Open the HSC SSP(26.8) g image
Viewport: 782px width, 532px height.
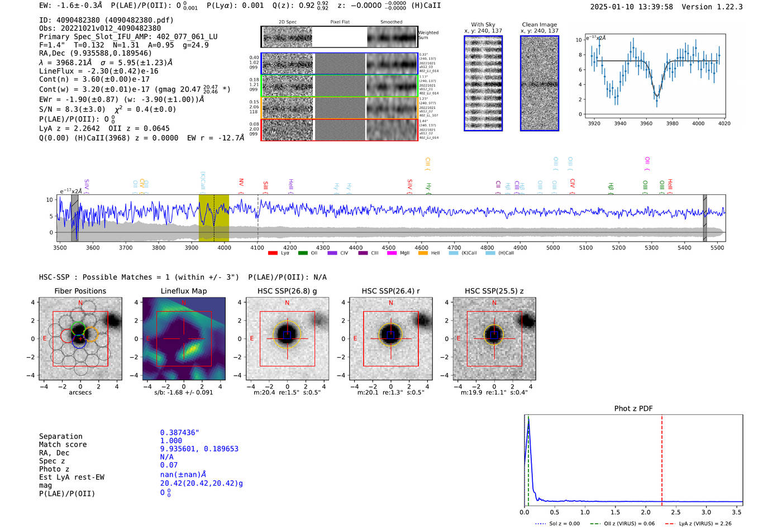point(287,339)
